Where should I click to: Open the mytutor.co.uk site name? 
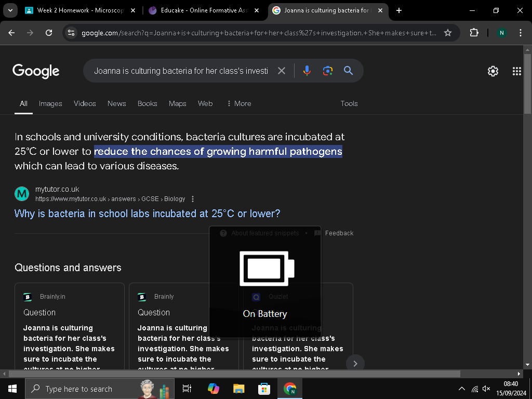click(57, 189)
